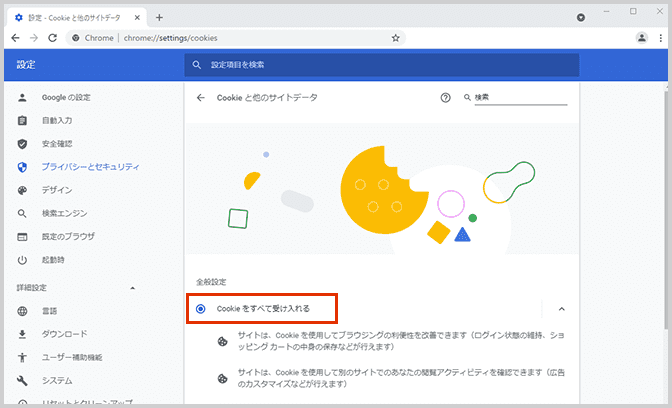Open the help question mark icon
672x408 pixels.
445,98
